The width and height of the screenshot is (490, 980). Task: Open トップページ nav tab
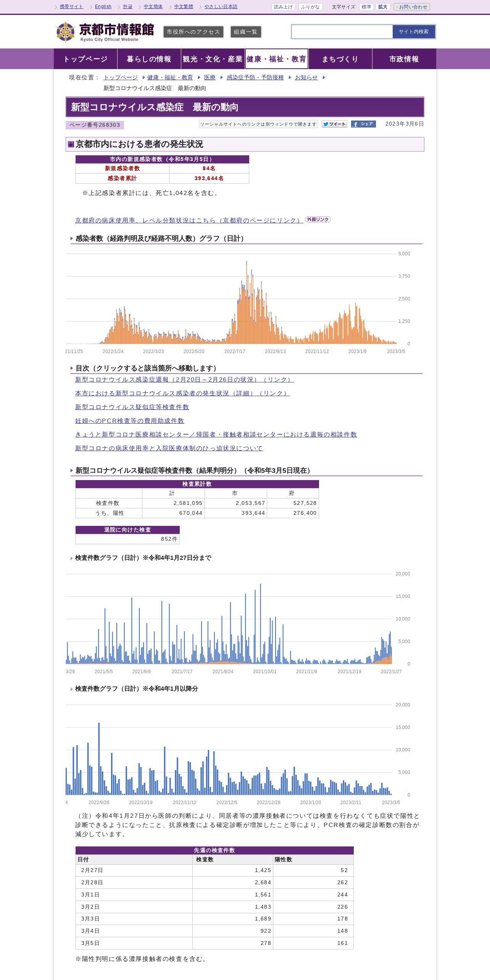[85, 59]
